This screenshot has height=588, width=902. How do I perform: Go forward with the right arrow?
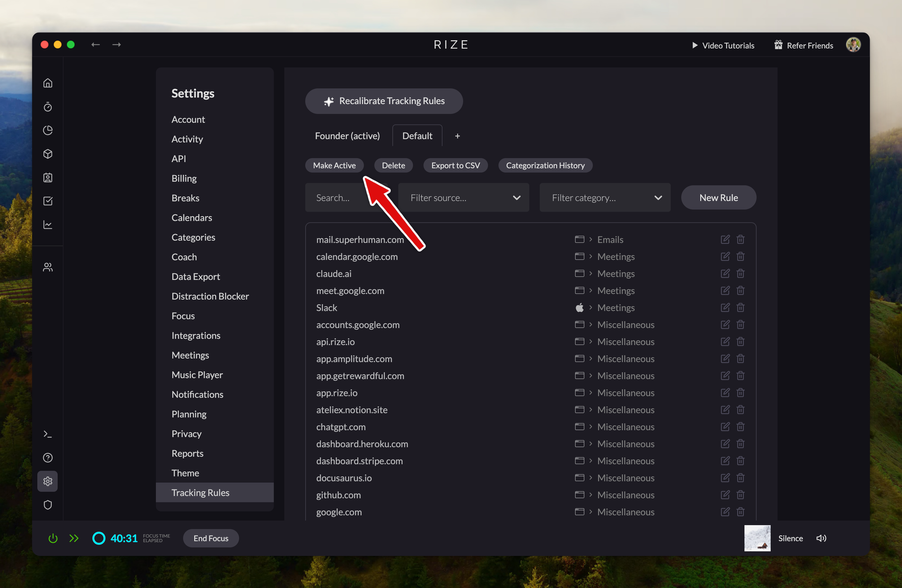117,45
